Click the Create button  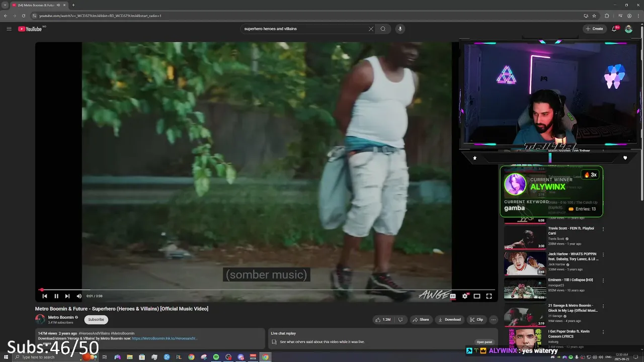point(594,29)
